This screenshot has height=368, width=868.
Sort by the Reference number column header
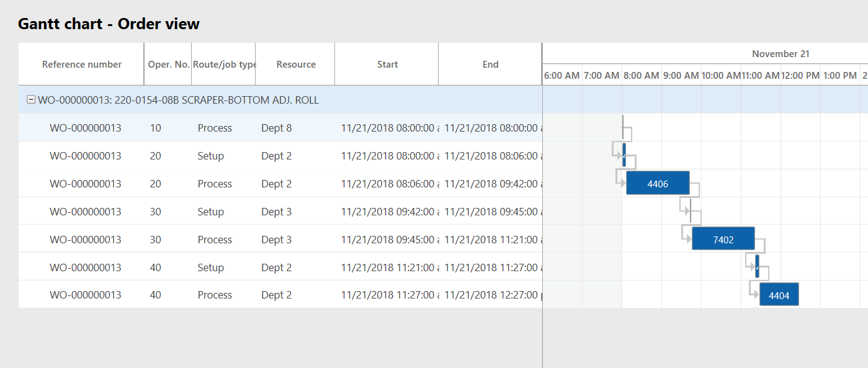[81, 64]
